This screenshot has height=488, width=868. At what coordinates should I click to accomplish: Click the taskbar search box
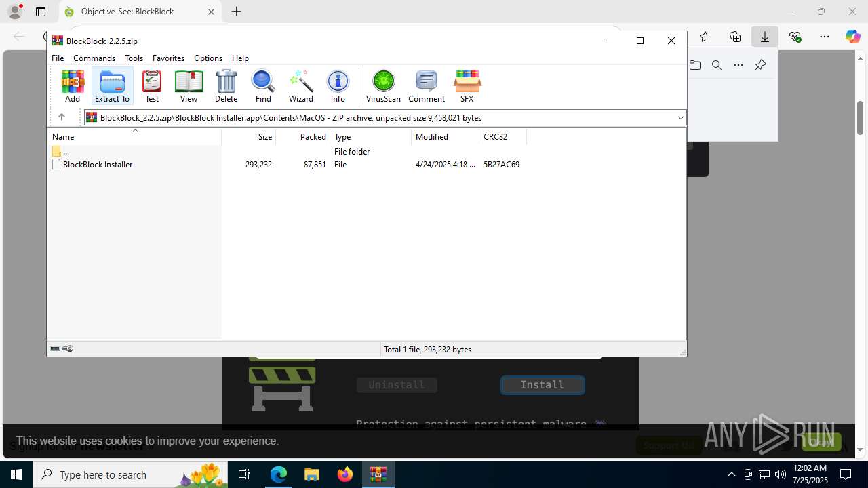pos(129,474)
